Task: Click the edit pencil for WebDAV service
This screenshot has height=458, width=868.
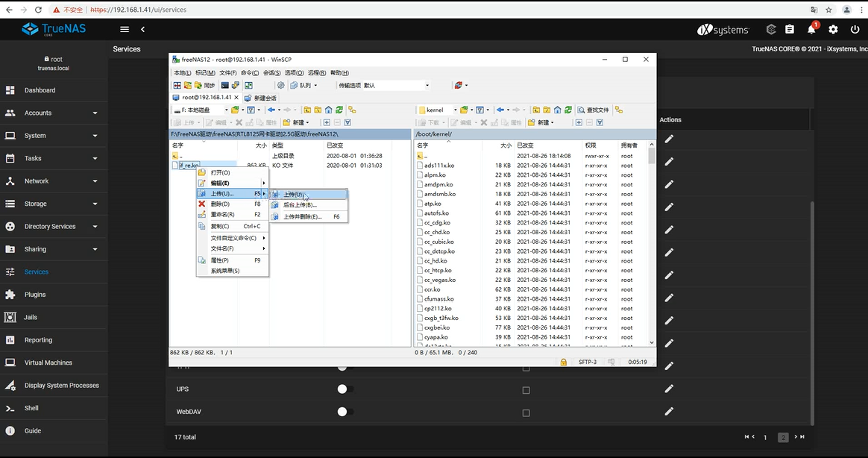Action: (669, 411)
